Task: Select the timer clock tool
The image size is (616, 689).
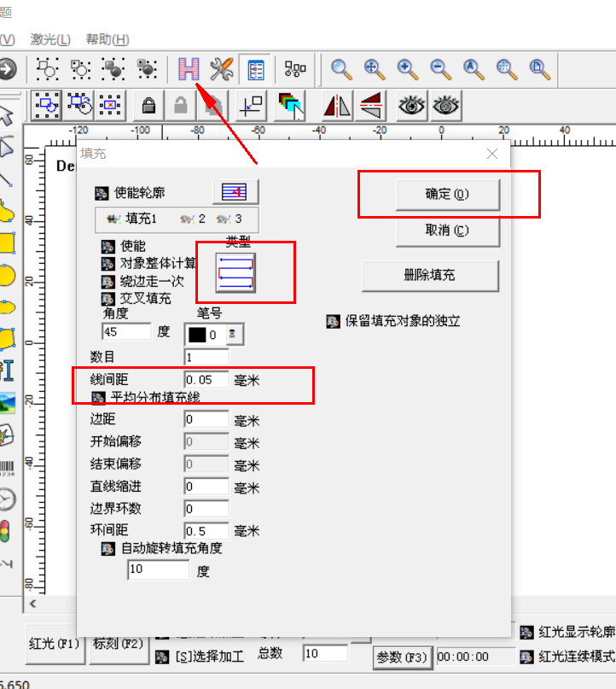Action: 8,499
